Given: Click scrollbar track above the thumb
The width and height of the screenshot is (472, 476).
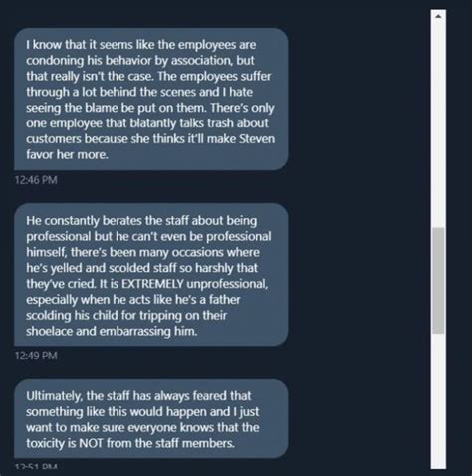Looking at the screenshot, I should click(x=438, y=124).
